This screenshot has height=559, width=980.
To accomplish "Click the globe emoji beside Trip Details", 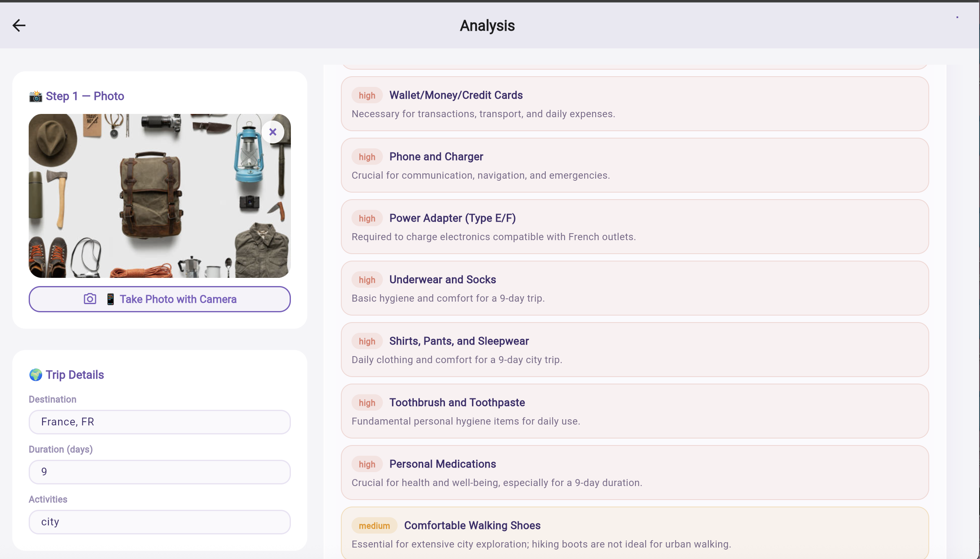I will 36,375.
